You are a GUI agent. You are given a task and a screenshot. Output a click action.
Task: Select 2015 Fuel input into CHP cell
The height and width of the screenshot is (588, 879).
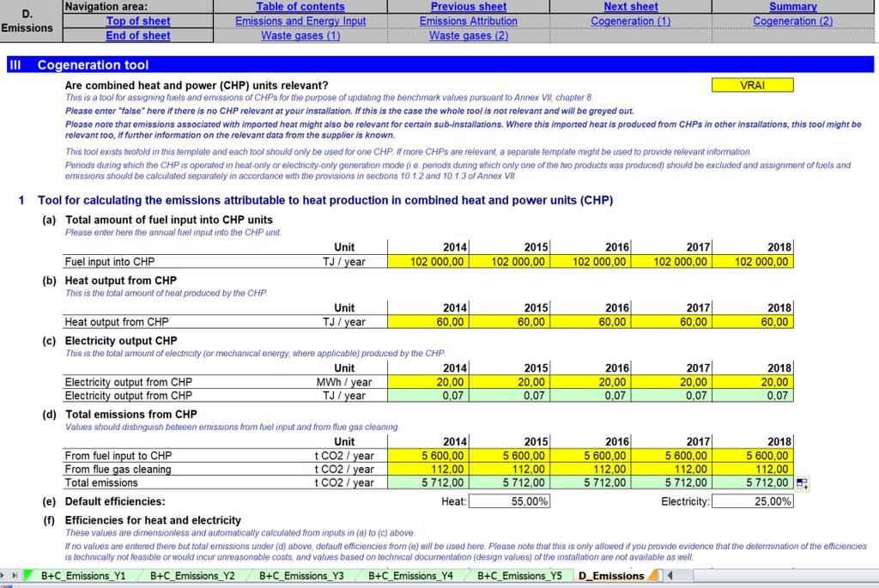[510, 262]
